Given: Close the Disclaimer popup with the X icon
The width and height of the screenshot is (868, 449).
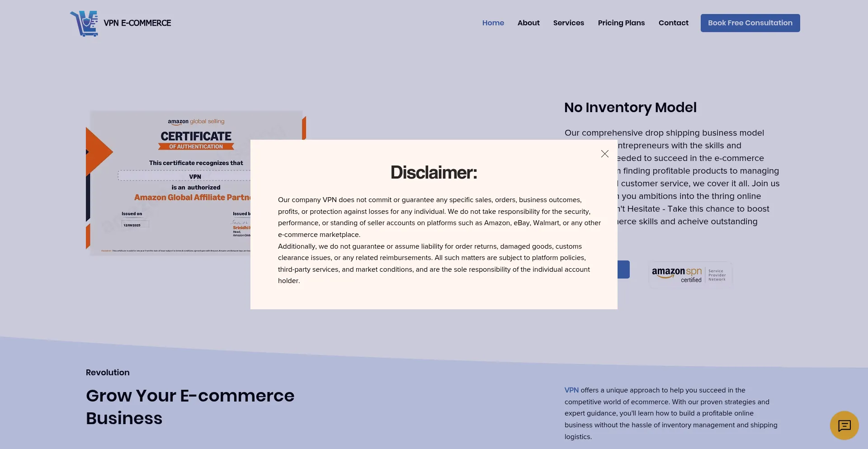Looking at the screenshot, I should 605,154.
